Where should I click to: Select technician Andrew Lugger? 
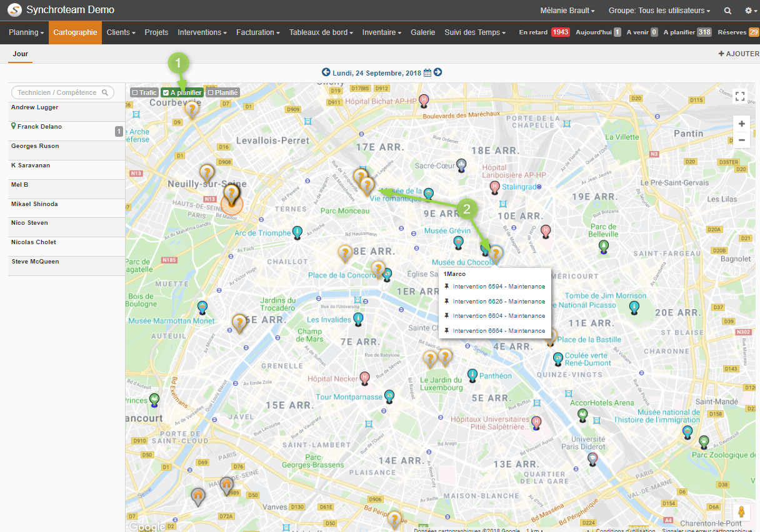66,112
